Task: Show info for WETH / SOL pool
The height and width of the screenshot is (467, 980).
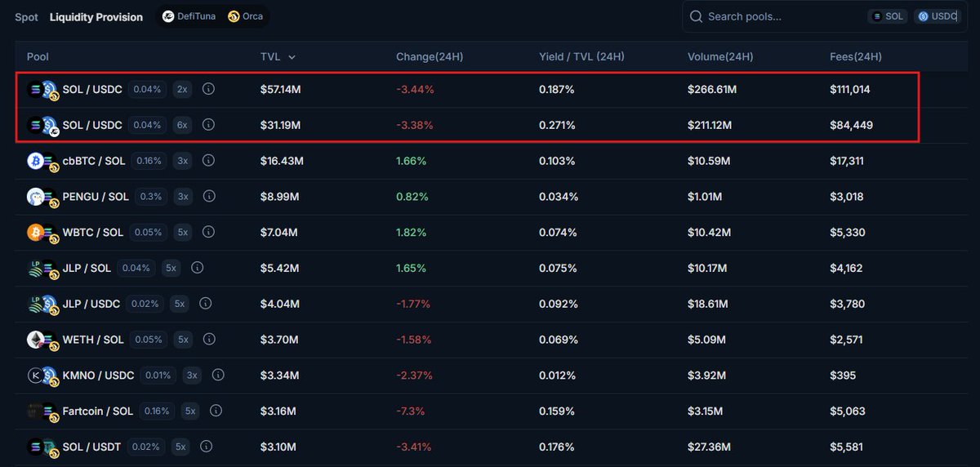Action: [211, 340]
